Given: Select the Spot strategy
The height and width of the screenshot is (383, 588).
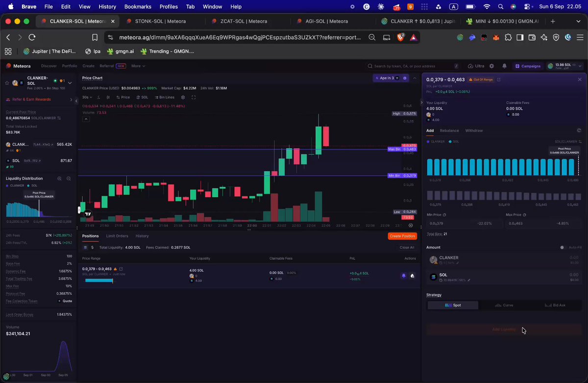Looking at the screenshot, I should [453, 305].
